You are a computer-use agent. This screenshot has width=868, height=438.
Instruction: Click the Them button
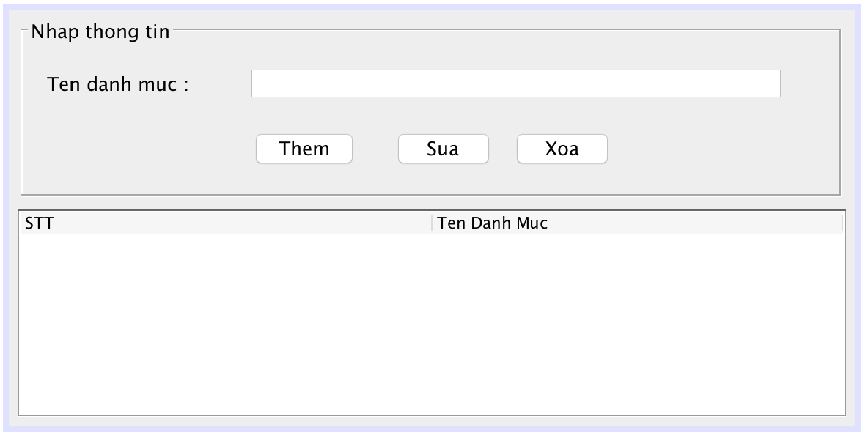(x=304, y=149)
